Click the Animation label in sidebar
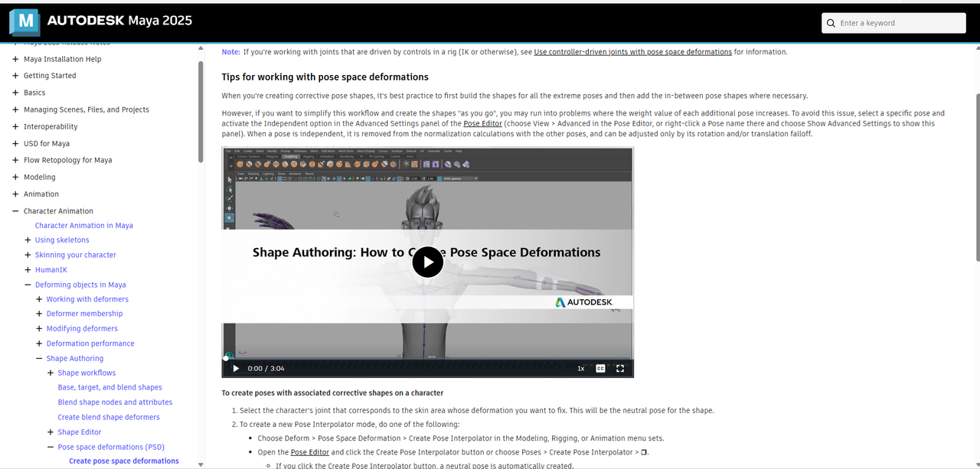 coord(41,194)
